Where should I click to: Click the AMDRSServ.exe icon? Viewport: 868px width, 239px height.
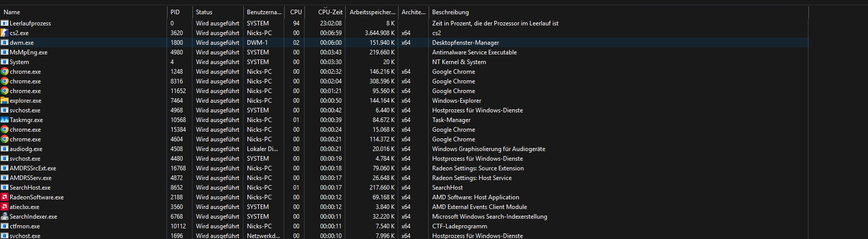click(x=5, y=178)
